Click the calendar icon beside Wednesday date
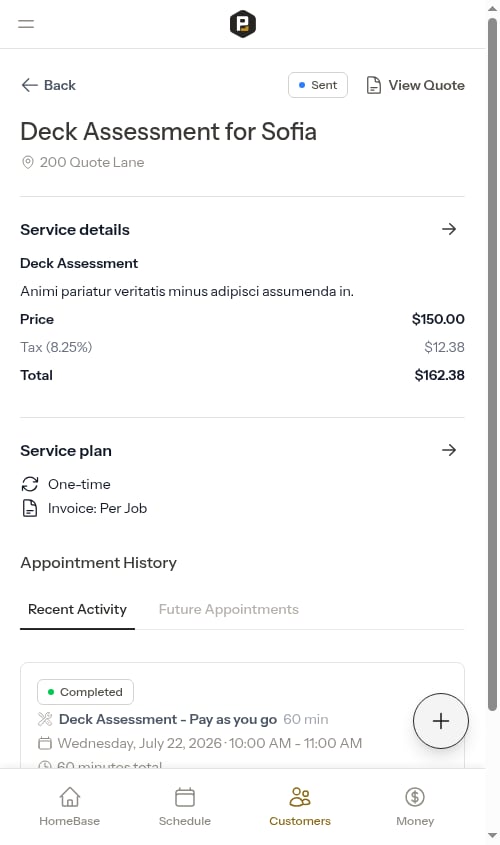Screen dimensions: 500x845 click(45, 743)
